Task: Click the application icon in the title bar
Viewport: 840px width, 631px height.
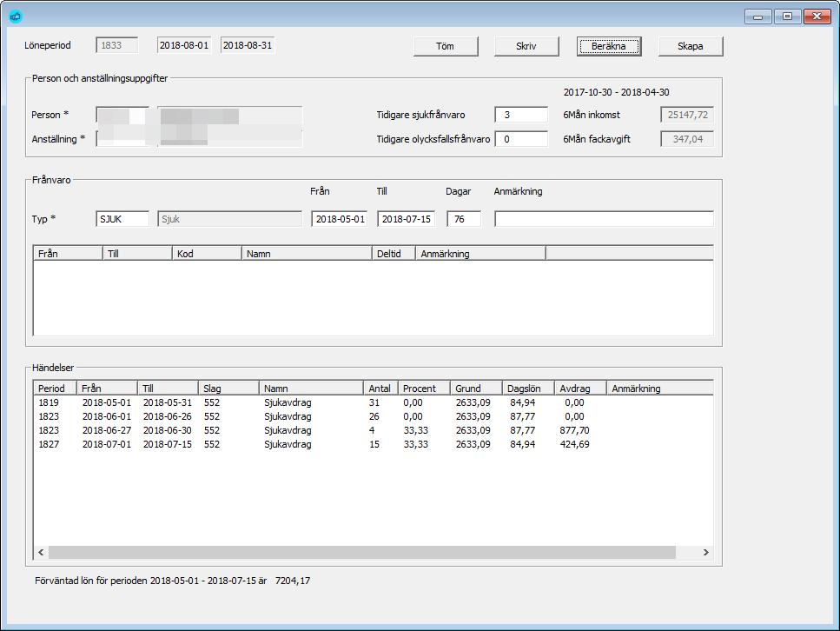Action: [x=15, y=17]
